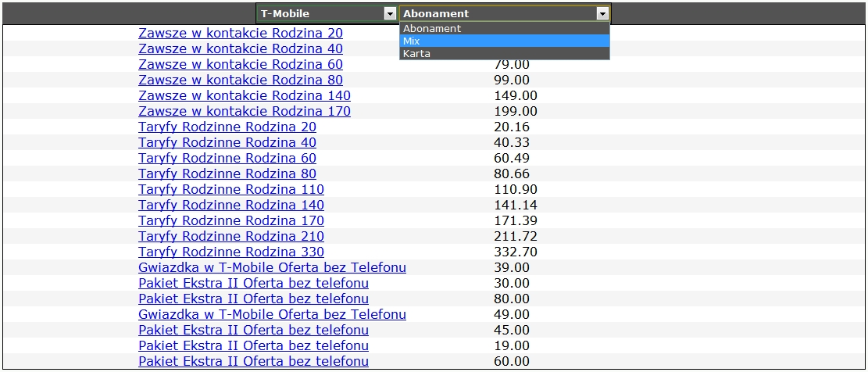The height and width of the screenshot is (372, 868).
Task: Click the 110.90 price value
Action: (516, 189)
